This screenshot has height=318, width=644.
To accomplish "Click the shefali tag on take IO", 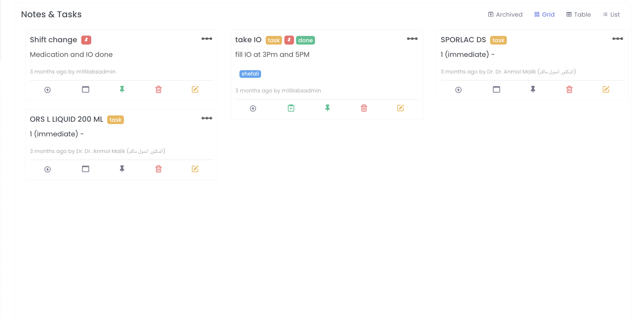I will coord(250,74).
